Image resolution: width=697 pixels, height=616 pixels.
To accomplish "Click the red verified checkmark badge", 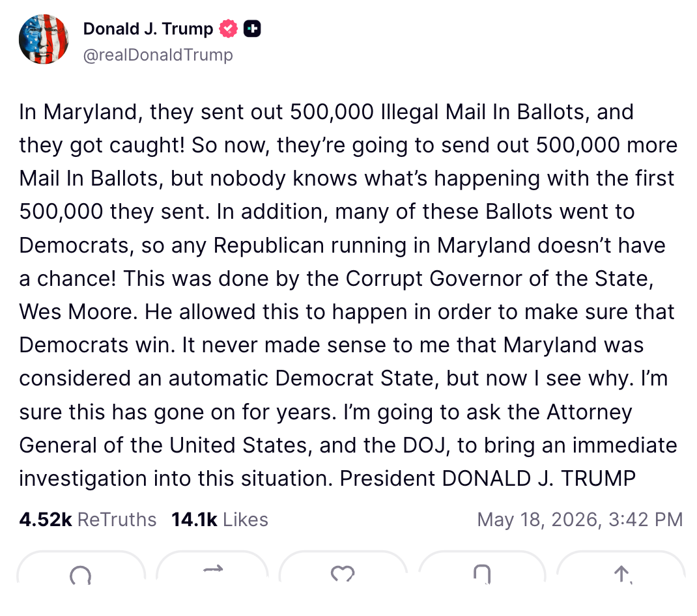I will click(228, 29).
